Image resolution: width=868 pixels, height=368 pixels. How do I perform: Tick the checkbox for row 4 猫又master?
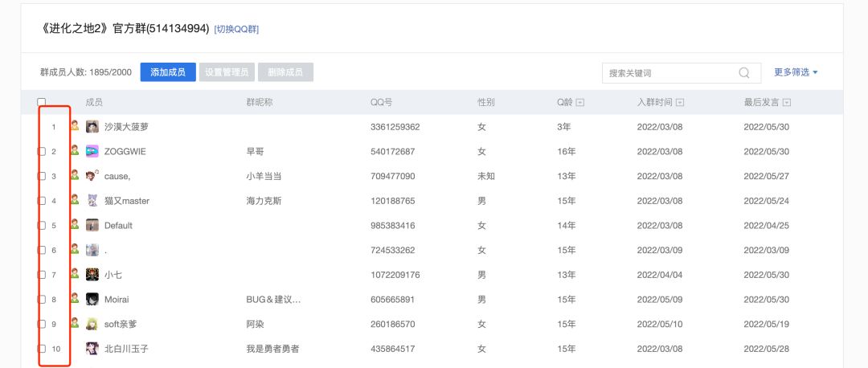coord(42,200)
